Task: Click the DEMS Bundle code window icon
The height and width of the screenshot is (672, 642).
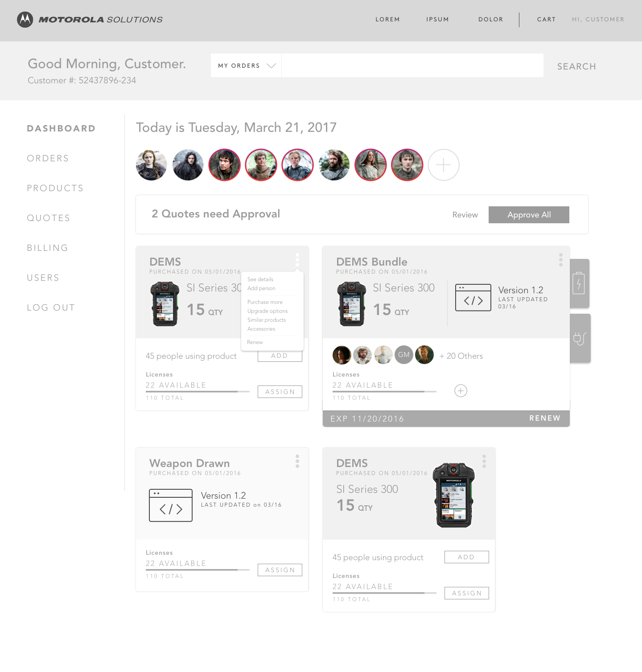Action: (473, 298)
